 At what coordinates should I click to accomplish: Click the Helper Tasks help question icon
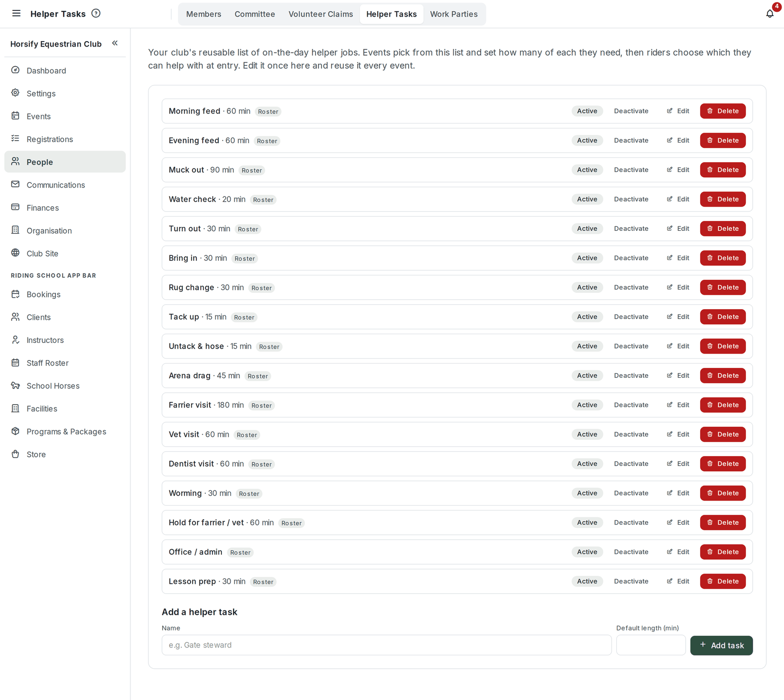(96, 14)
